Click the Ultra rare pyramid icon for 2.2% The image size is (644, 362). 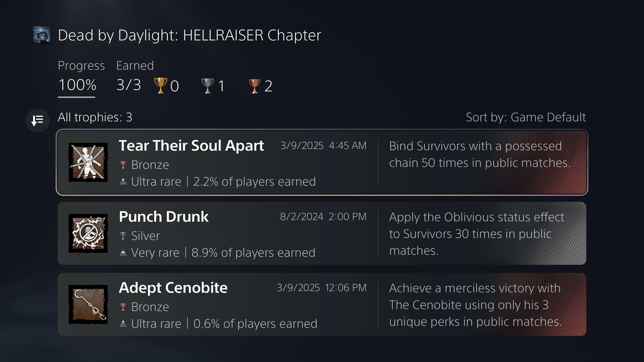pyautogui.click(x=123, y=181)
